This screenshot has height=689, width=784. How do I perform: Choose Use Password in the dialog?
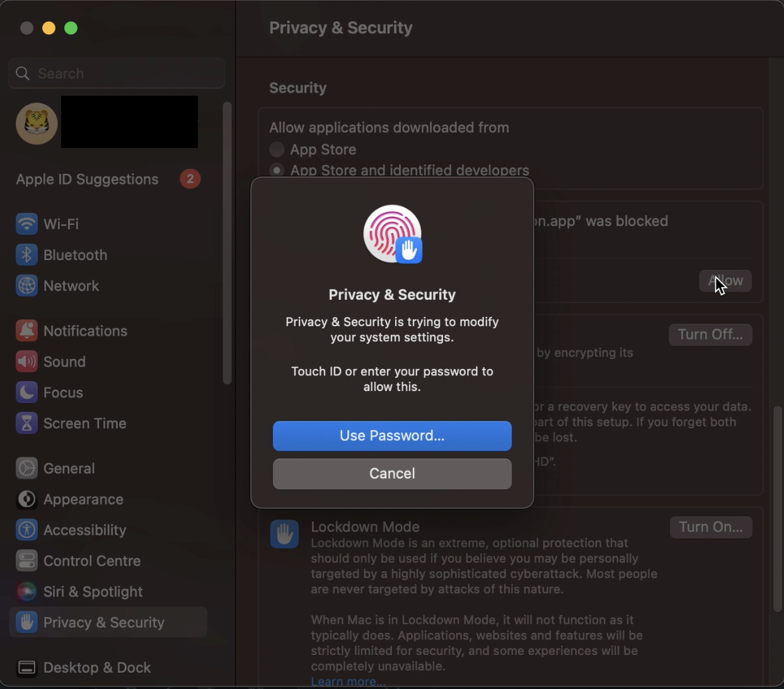pyautogui.click(x=392, y=436)
